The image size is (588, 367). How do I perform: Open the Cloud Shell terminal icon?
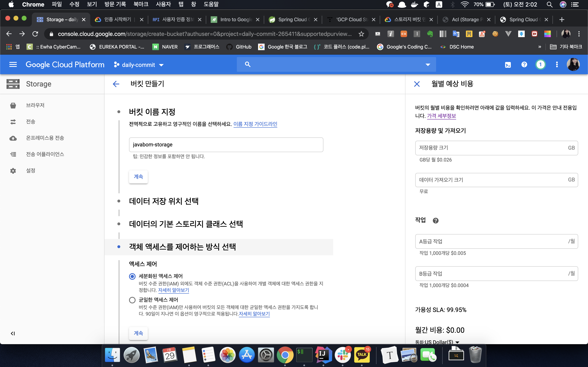(508, 65)
